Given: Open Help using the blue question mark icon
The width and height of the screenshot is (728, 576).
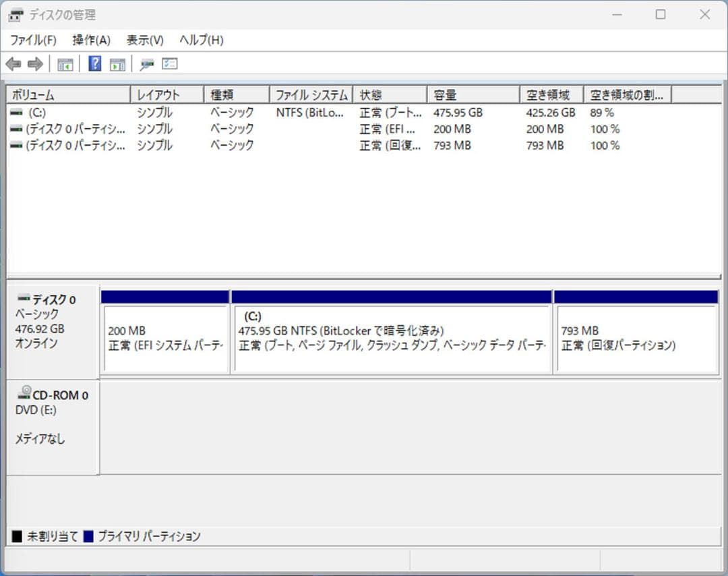Looking at the screenshot, I should pyautogui.click(x=93, y=63).
